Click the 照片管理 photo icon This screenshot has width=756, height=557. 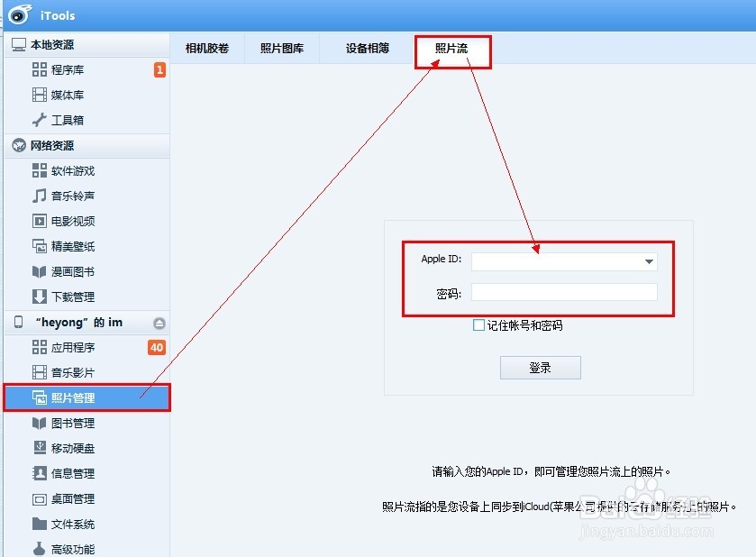tap(40, 397)
